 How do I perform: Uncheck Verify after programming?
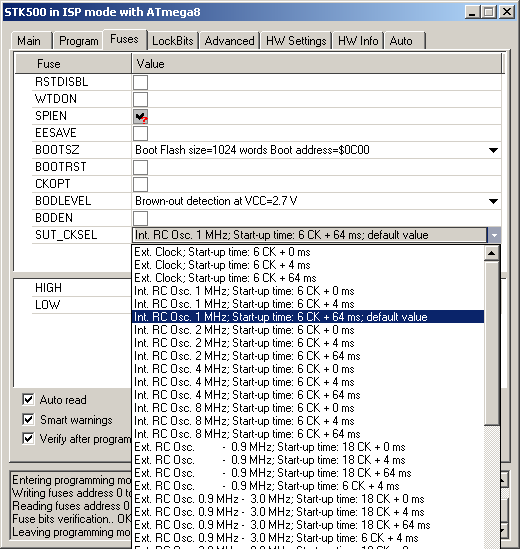coord(28,438)
